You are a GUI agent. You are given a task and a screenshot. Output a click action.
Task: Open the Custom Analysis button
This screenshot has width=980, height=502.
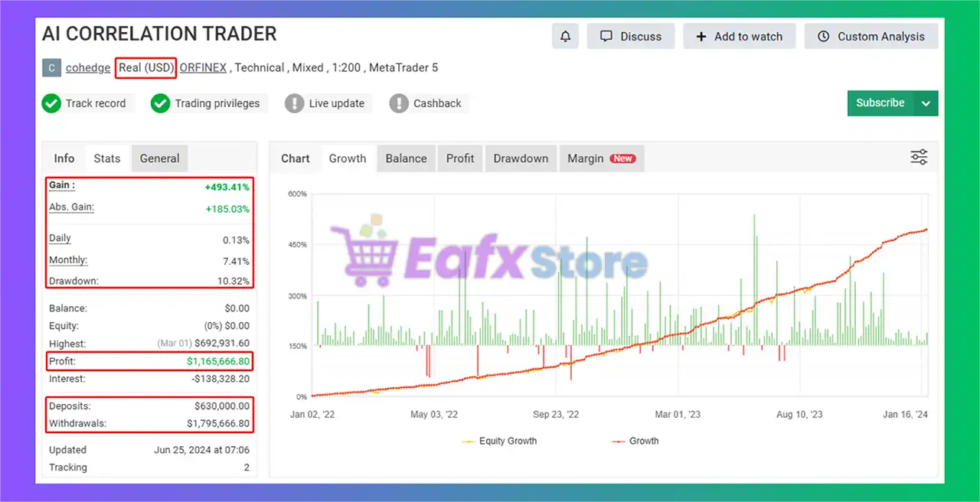pos(871,36)
